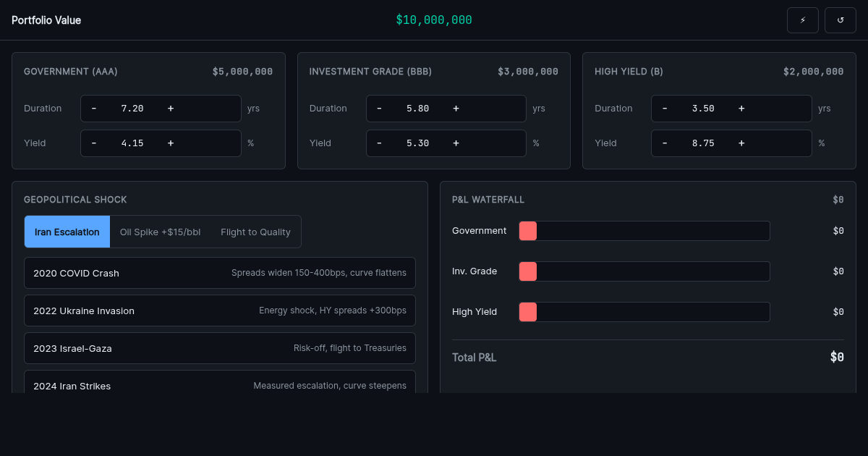Increase High Yield bond yield with plus
This screenshot has width=868, height=456.
click(x=741, y=143)
